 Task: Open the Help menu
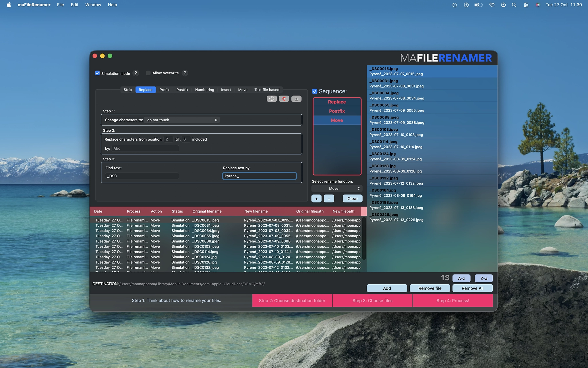pyautogui.click(x=112, y=5)
